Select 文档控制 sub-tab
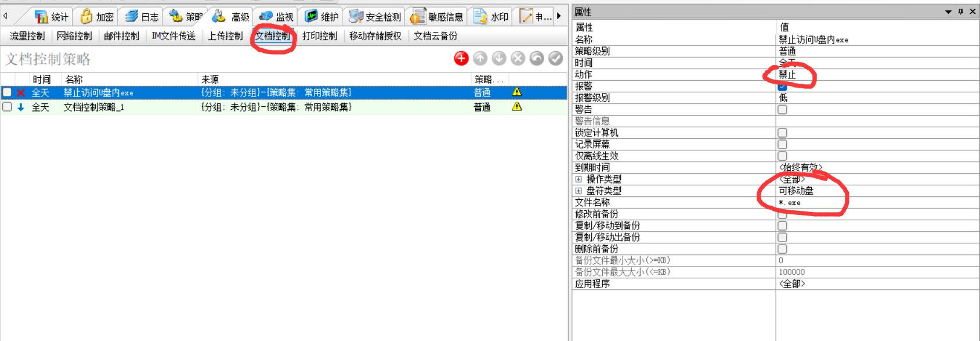980x341 pixels. 273,36
